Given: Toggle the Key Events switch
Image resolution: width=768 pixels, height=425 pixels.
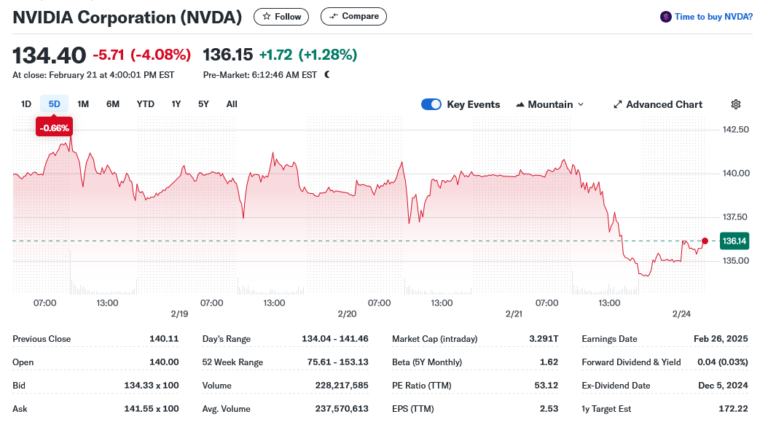Looking at the screenshot, I should coord(431,104).
